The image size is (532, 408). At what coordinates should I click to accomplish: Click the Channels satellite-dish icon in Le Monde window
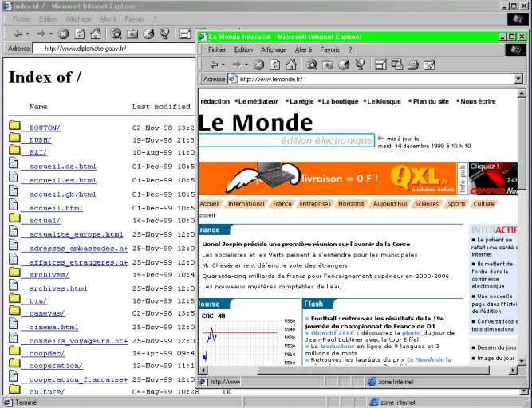[x=360, y=65]
